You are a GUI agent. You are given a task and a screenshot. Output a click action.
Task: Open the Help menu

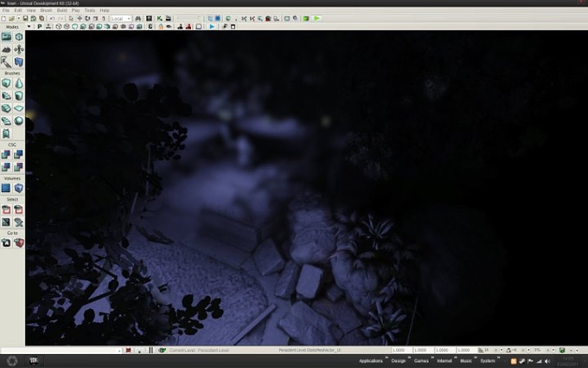[105, 10]
